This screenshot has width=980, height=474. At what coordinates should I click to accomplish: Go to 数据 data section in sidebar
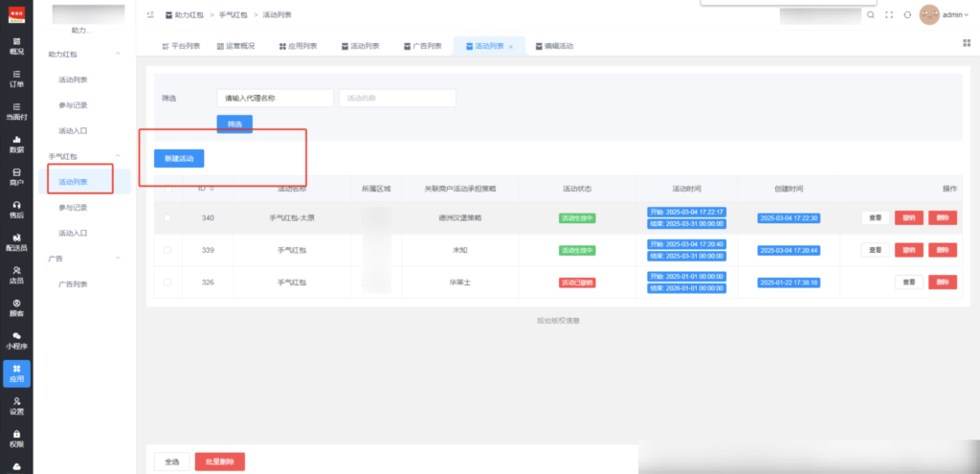pos(16,144)
